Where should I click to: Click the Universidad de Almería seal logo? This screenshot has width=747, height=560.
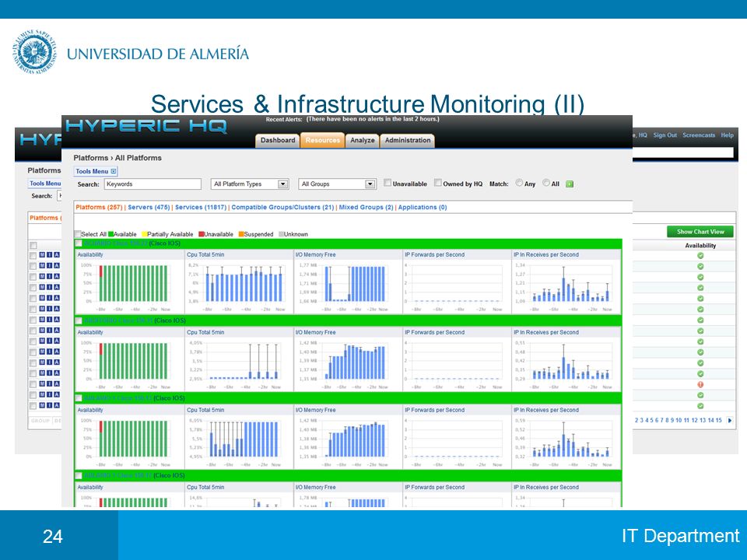coord(35,51)
